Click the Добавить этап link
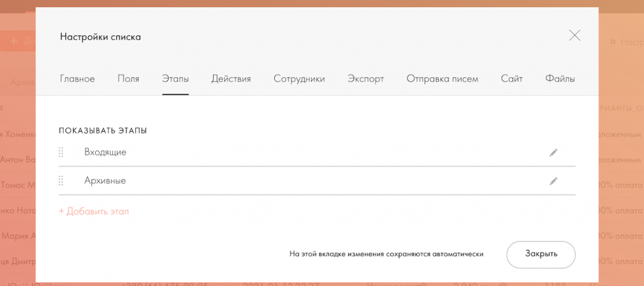 tap(94, 212)
